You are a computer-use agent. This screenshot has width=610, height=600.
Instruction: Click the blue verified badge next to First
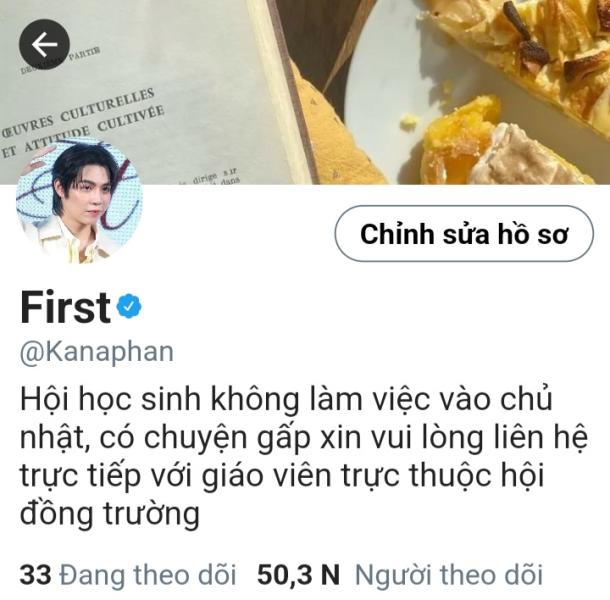pos(129,307)
